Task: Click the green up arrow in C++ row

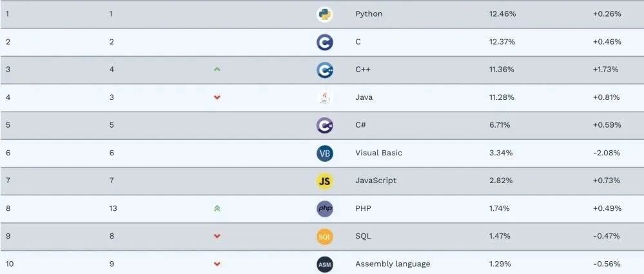Action: 217,70
